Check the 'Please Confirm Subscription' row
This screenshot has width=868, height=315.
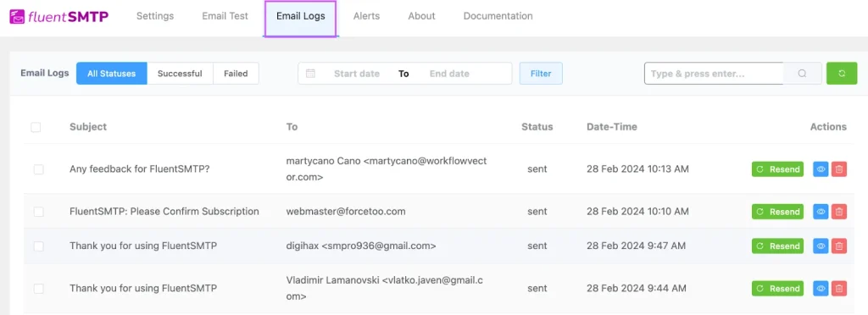point(39,212)
